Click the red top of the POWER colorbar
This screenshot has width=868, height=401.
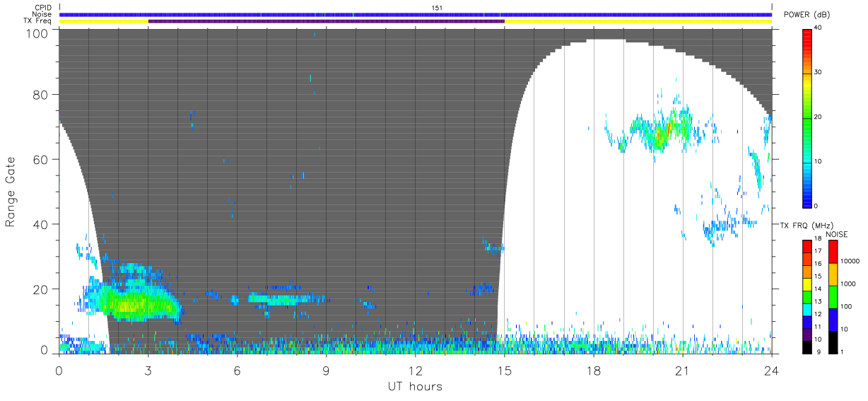pos(807,35)
